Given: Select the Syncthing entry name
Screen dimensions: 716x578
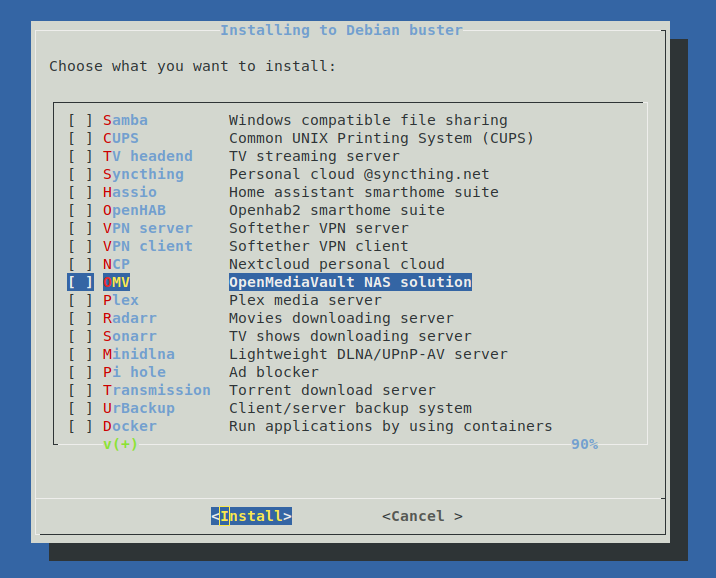Looking at the screenshot, I should pyautogui.click(x=143, y=174).
